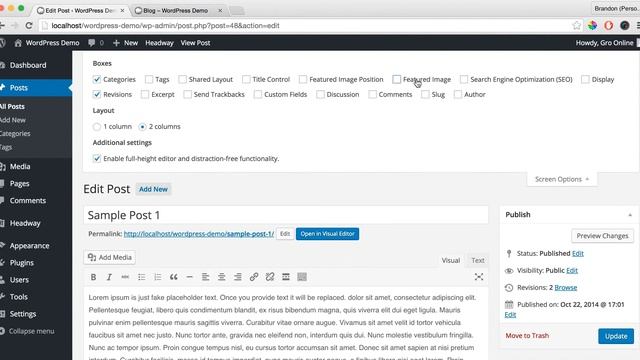The width and height of the screenshot is (640, 360).
Task: Enable the Shared Layout box
Action: point(182,79)
